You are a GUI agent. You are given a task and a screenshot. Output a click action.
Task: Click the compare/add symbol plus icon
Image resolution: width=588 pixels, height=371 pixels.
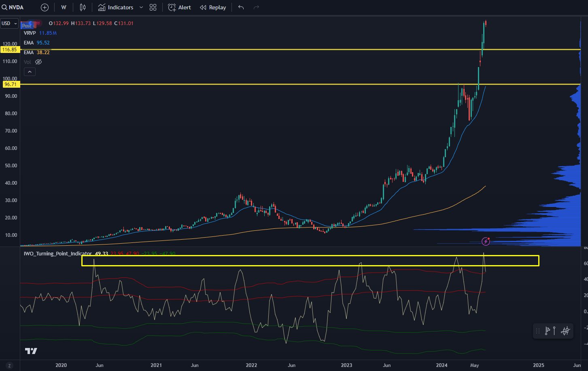click(x=44, y=7)
